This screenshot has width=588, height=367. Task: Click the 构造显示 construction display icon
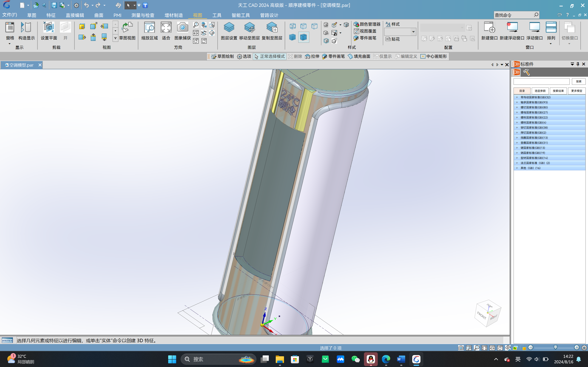click(26, 31)
